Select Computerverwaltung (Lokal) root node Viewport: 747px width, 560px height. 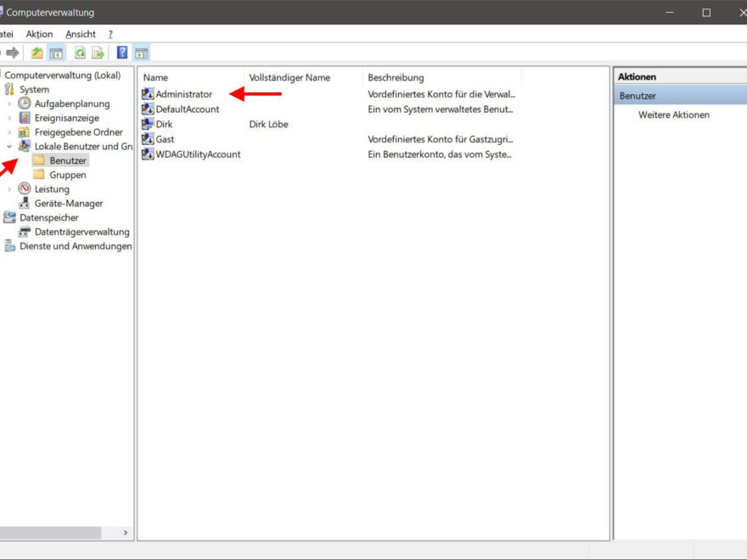[x=63, y=76]
